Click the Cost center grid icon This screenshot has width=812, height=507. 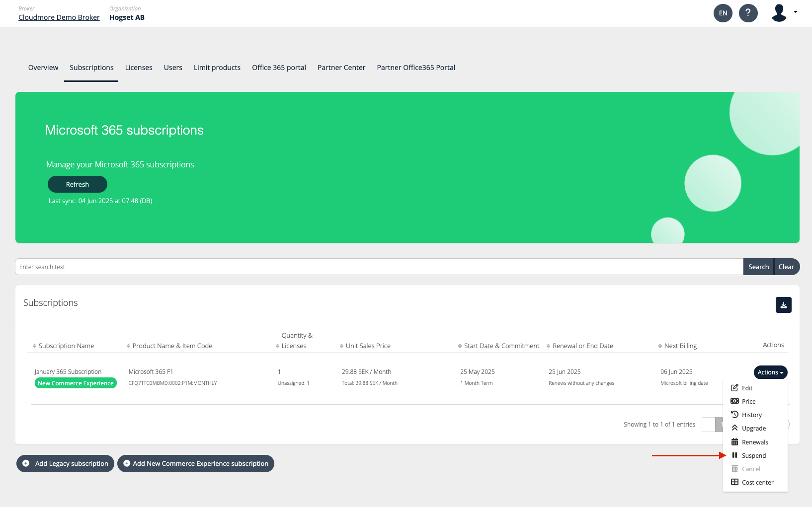(x=734, y=482)
